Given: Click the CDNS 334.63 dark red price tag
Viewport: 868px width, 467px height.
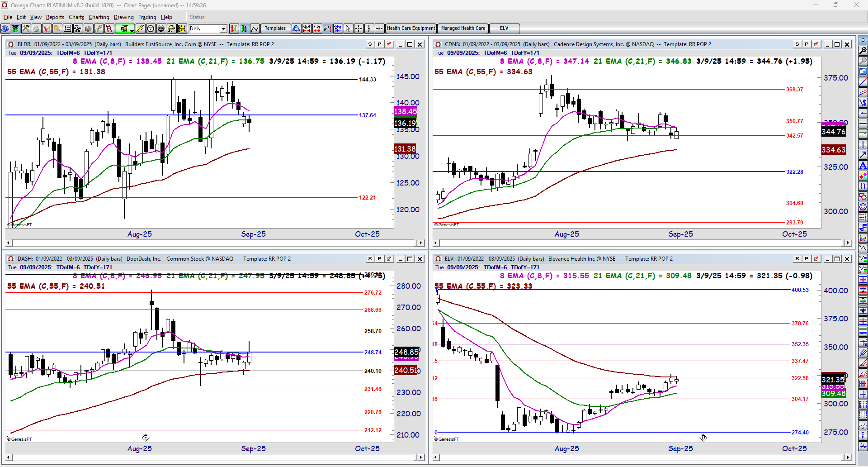Looking at the screenshot, I should 833,150.
